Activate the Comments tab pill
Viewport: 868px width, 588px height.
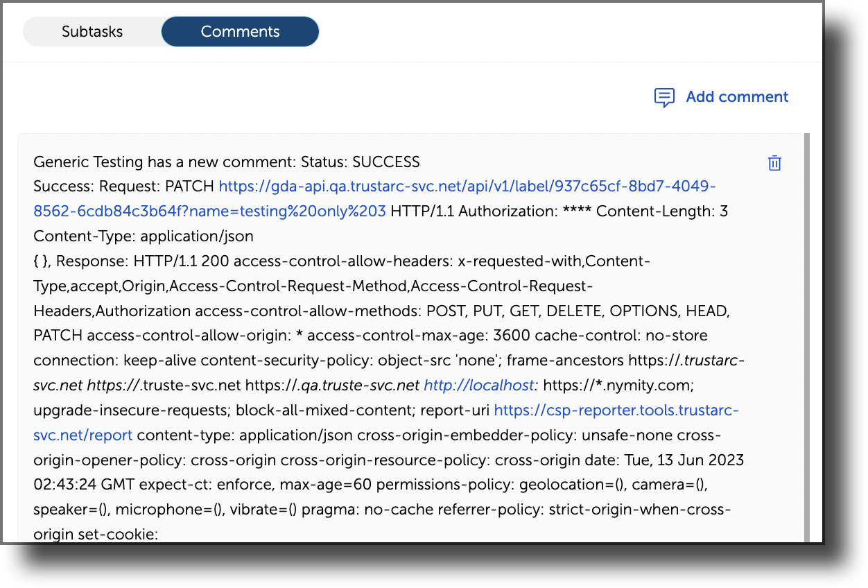point(240,31)
